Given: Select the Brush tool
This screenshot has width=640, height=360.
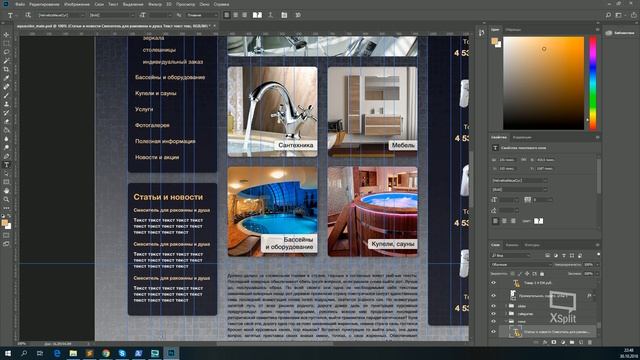Looking at the screenshot, I should coord(6,96).
